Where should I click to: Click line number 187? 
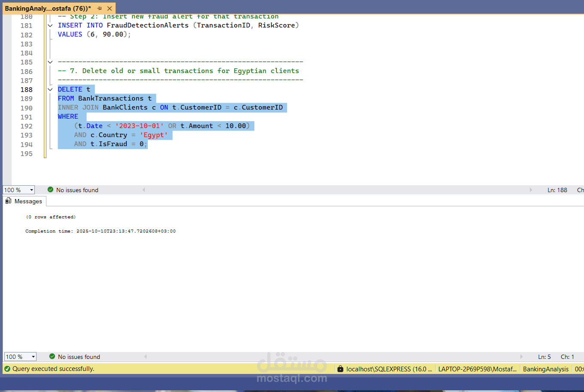tap(27, 80)
